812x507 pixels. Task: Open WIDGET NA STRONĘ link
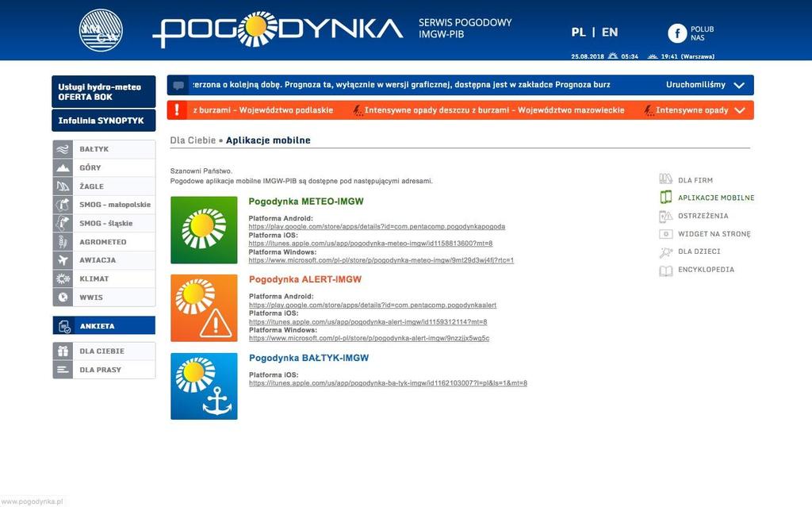click(714, 234)
